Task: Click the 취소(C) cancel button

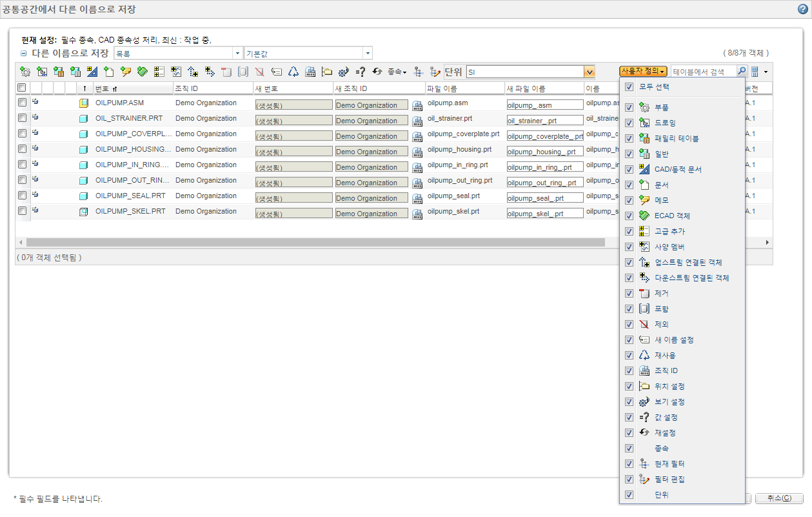Action: (x=779, y=498)
